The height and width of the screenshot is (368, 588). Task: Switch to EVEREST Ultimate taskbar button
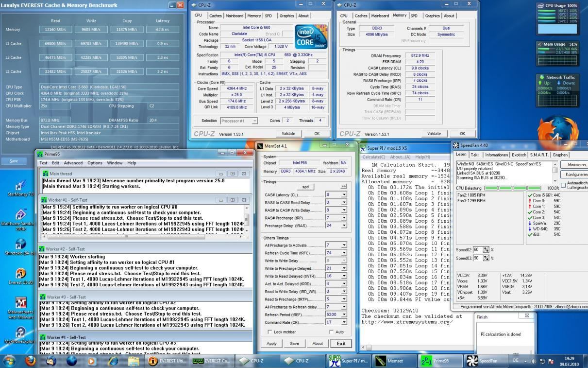(x=167, y=361)
